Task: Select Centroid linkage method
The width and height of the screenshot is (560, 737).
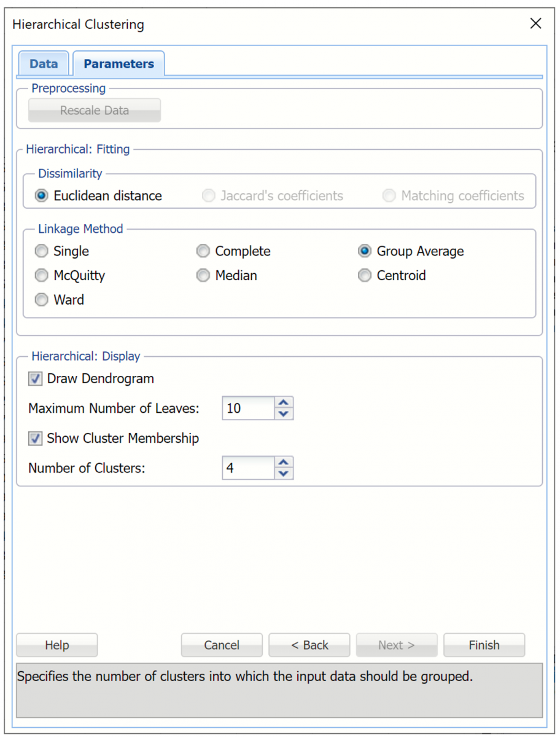Action: [x=365, y=276]
